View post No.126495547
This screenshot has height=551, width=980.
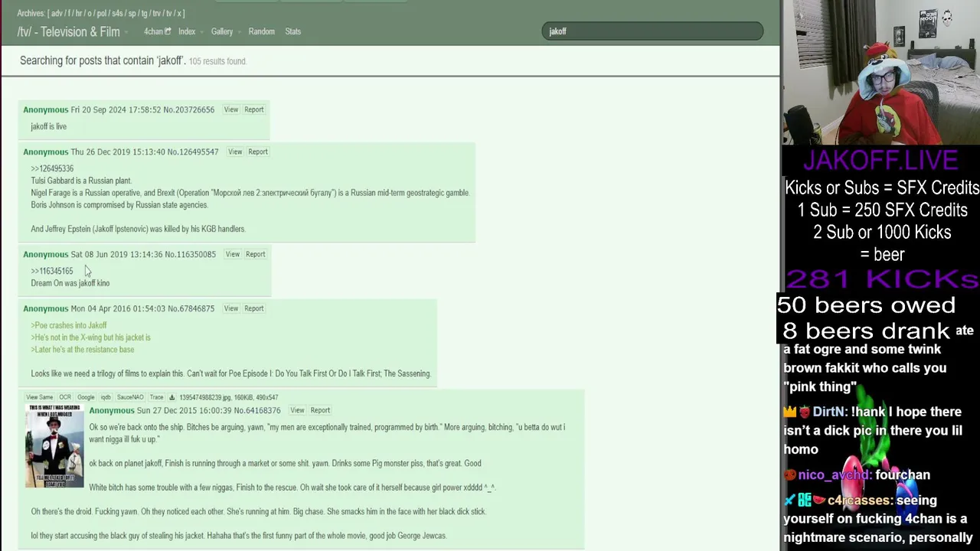coord(235,152)
